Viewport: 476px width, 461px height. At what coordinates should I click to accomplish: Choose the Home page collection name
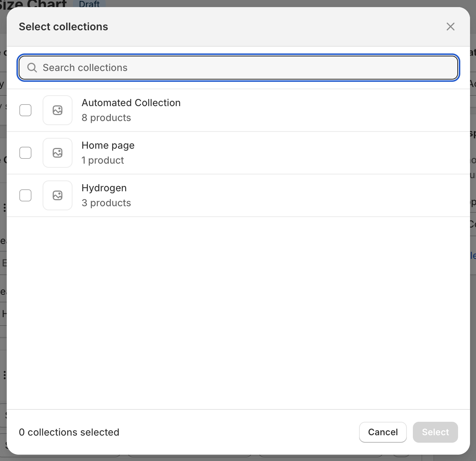pos(108,145)
